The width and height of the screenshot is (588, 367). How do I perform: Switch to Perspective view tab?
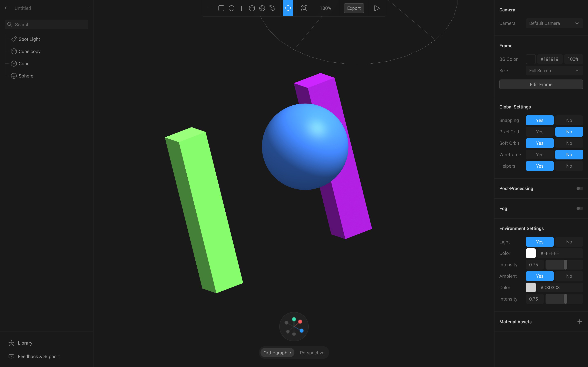pos(312,353)
